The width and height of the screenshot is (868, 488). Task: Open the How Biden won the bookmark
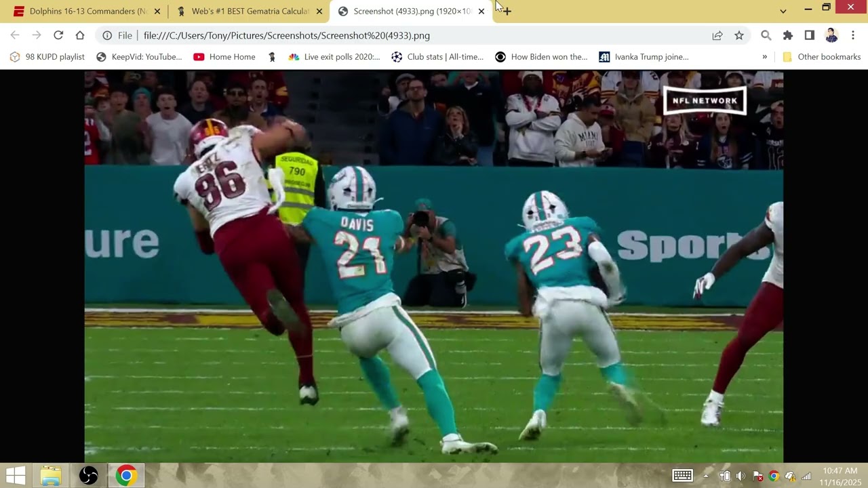pos(542,57)
